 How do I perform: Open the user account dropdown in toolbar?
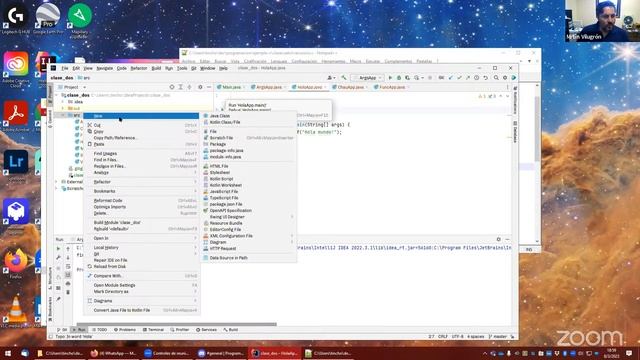coord(331,78)
